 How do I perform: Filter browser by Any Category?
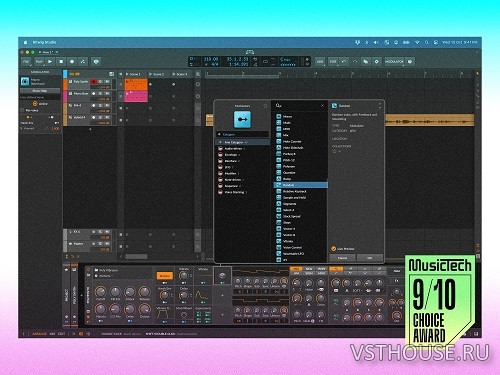tap(242, 142)
